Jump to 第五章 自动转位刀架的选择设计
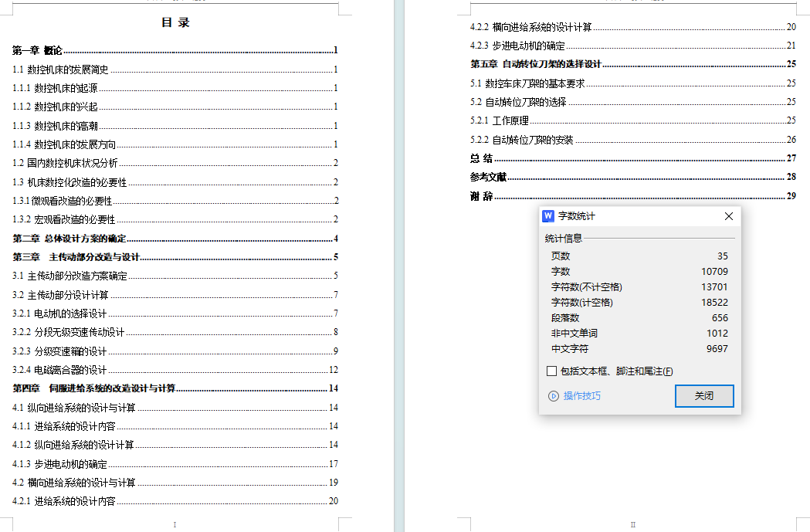This screenshot has height=532, width=810. click(536, 64)
